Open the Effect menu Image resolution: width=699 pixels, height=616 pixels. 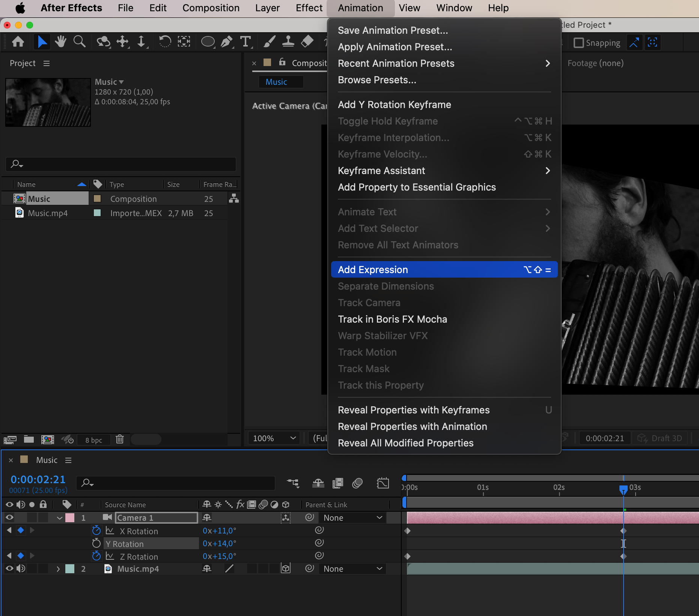309,8
